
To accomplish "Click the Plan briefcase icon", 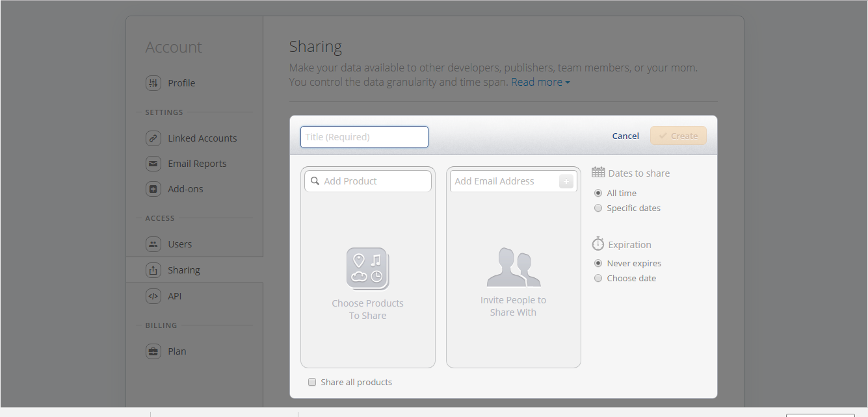I will click(x=153, y=351).
